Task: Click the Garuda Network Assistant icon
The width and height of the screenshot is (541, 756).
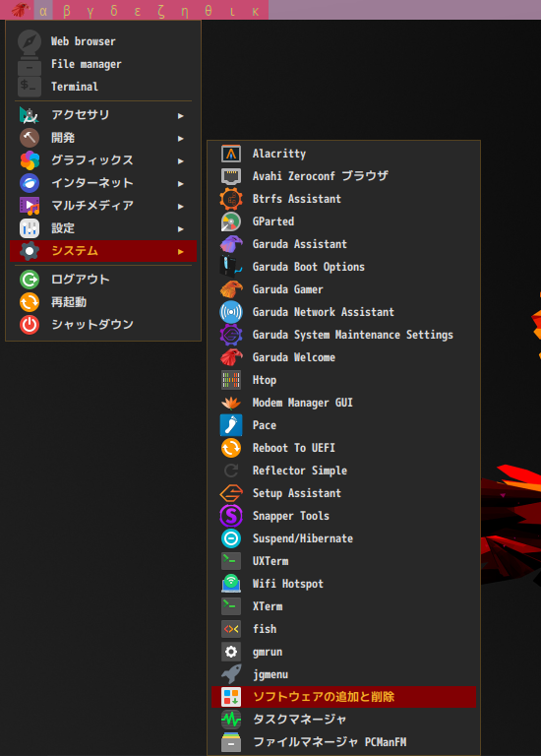Action: click(x=231, y=312)
